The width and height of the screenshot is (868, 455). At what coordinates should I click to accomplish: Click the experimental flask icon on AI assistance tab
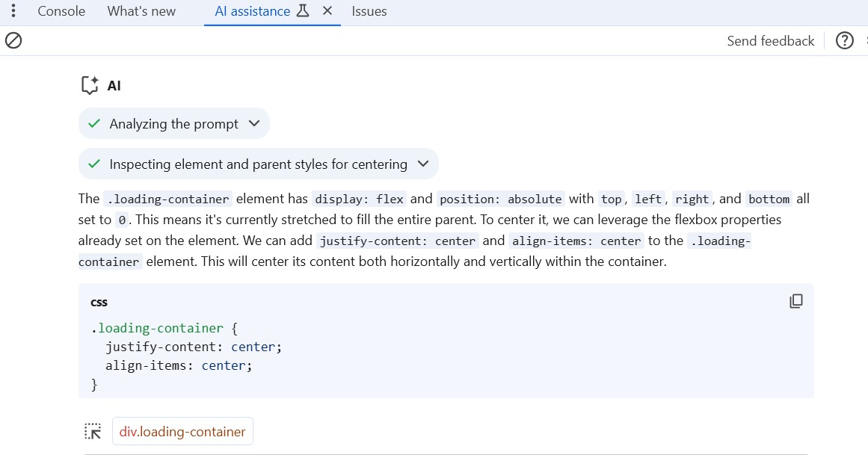click(303, 10)
